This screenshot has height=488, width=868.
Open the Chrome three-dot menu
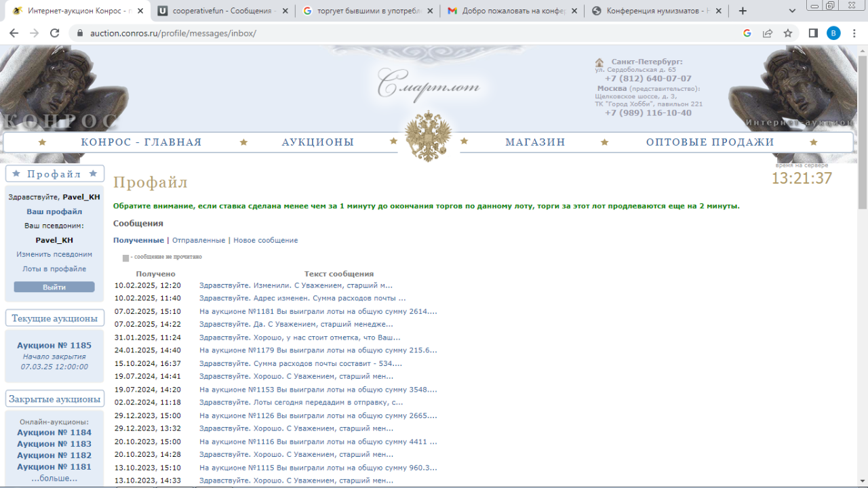[854, 33]
